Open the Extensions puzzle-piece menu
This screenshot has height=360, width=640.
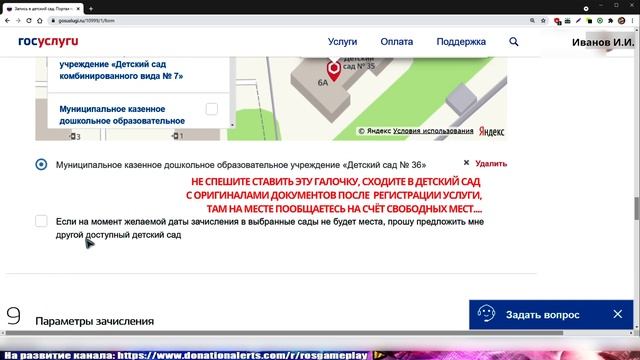pos(610,20)
